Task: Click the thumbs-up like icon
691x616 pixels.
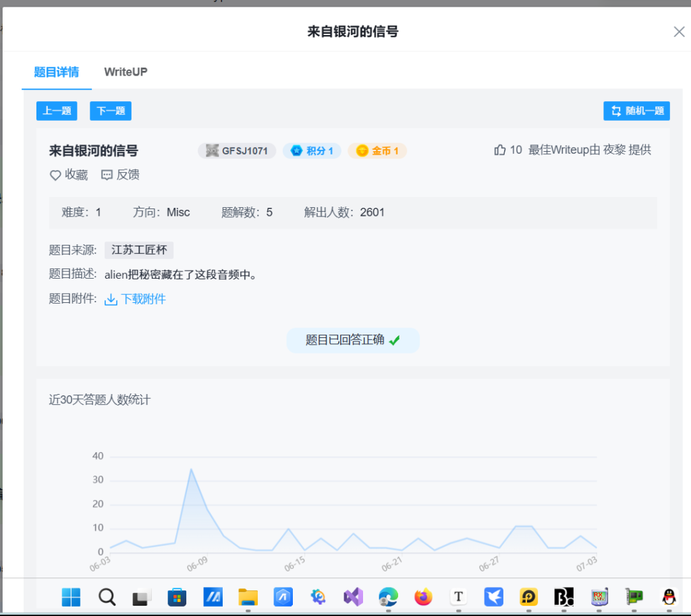Action: point(500,150)
